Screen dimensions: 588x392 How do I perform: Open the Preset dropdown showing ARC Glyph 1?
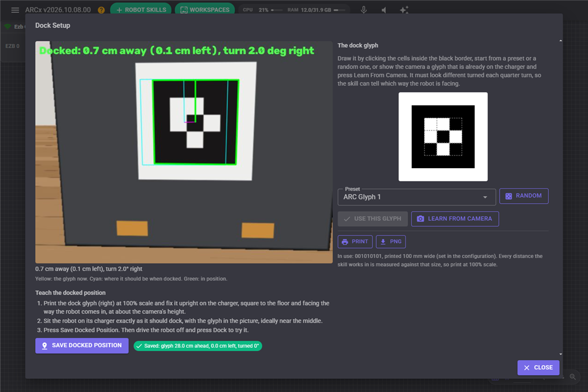tap(417, 197)
